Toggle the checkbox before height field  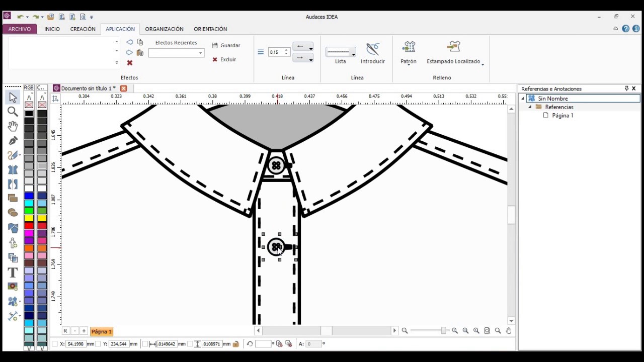(190, 344)
